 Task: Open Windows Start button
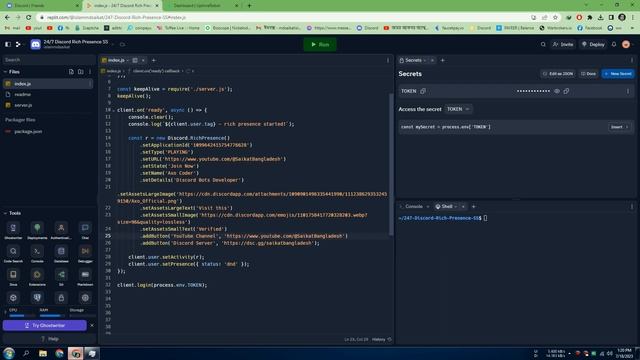coord(9,353)
